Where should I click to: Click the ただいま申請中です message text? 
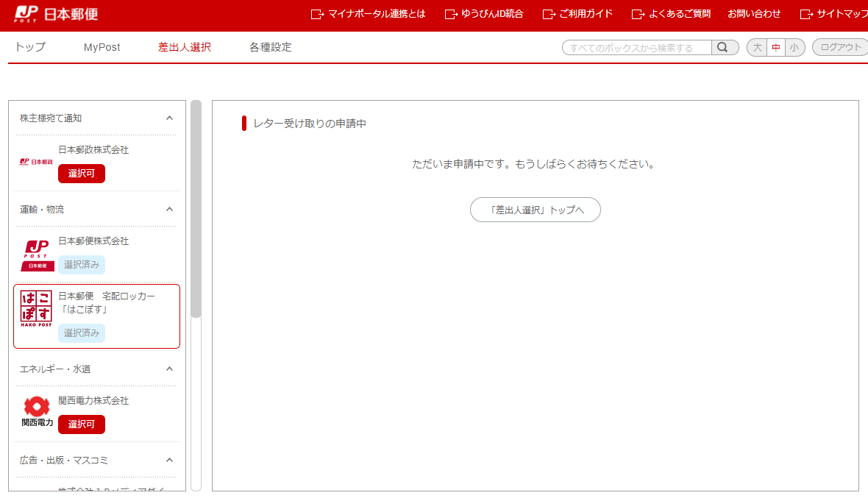coord(534,164)
